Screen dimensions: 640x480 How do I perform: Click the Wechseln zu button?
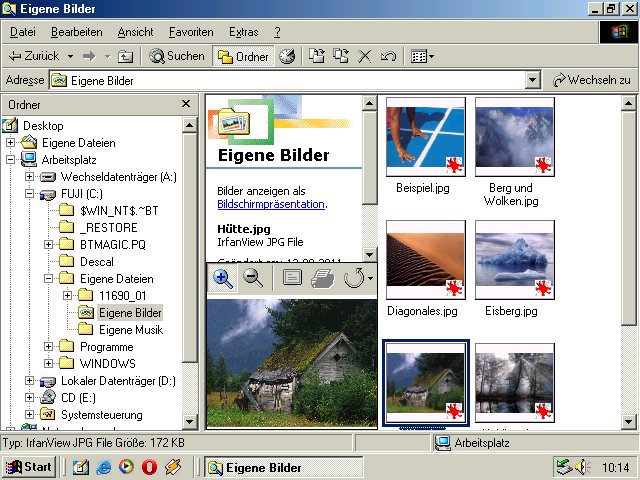(x=592, y=80)
